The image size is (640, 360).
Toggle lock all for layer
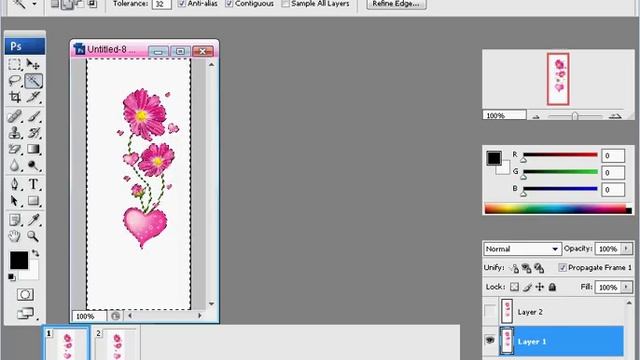click(x=552, y=287)
